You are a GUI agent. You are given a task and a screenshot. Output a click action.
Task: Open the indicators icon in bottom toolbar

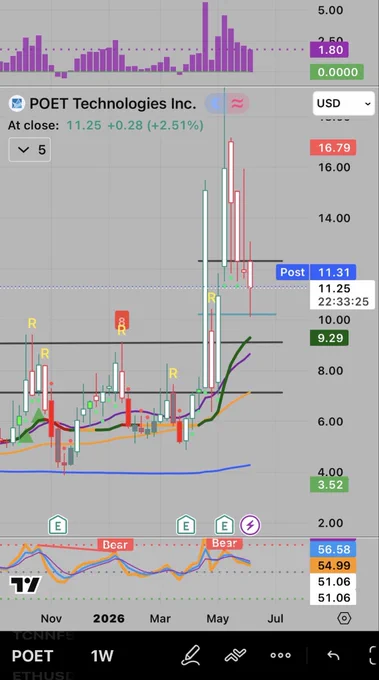(x=235, y=655)
